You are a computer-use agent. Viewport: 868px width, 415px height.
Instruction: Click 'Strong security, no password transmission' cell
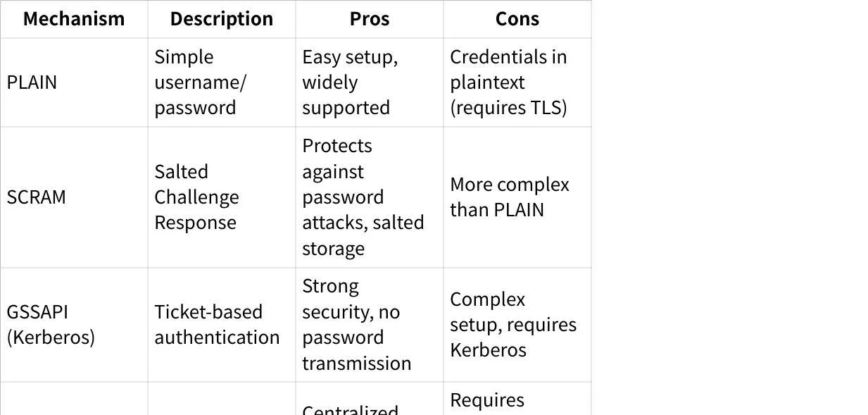[x=357, y=324]
